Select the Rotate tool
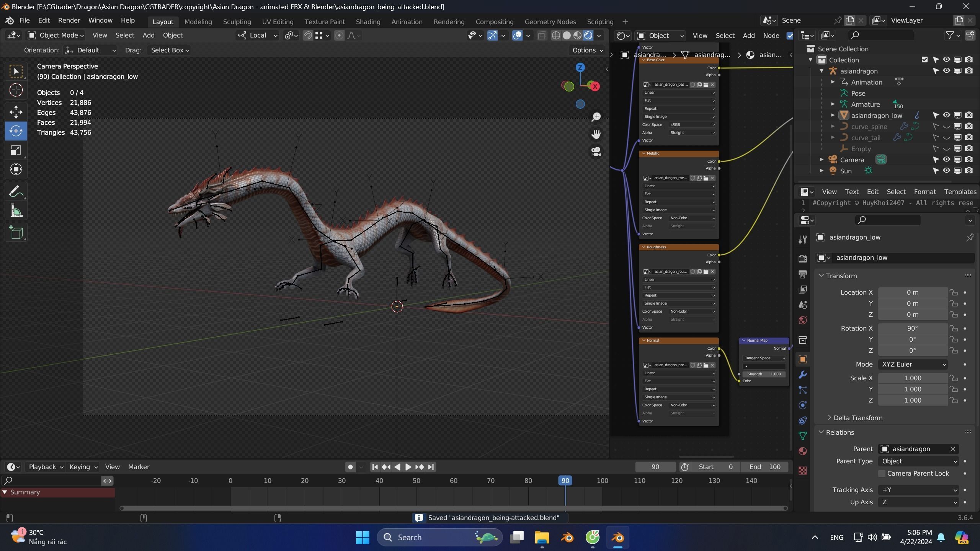980x551 pixels. 16,131
